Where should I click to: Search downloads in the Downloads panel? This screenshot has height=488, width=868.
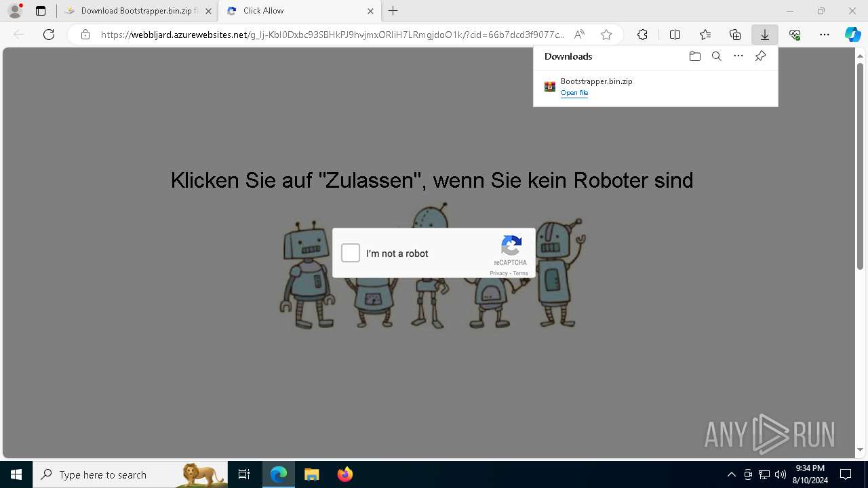tap(717, 56)
